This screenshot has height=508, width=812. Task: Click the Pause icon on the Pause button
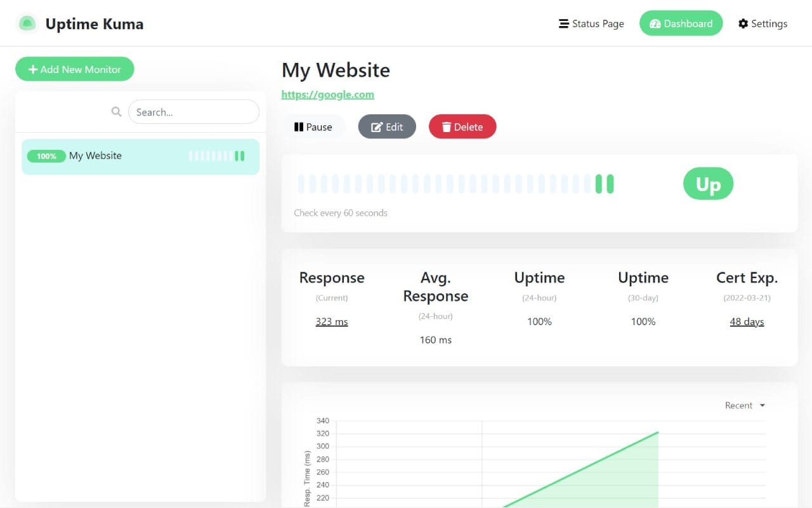point(298,126)
